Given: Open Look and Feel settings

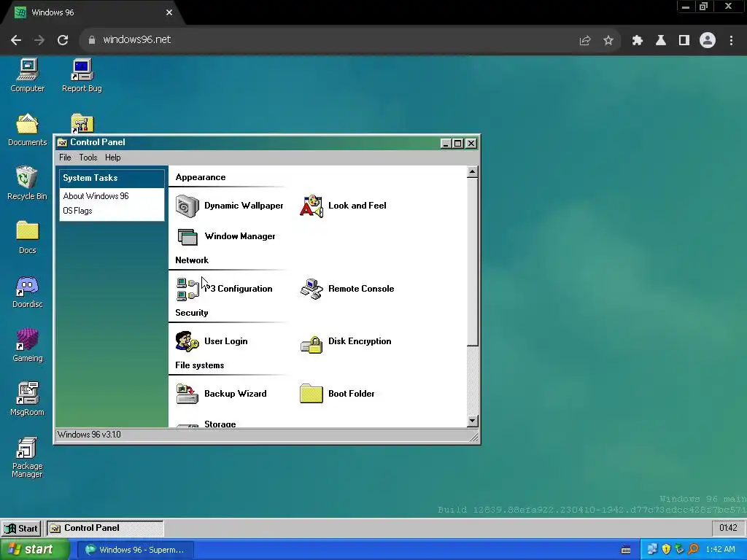Looking at the screenshot, I should (x=343, y=206).
